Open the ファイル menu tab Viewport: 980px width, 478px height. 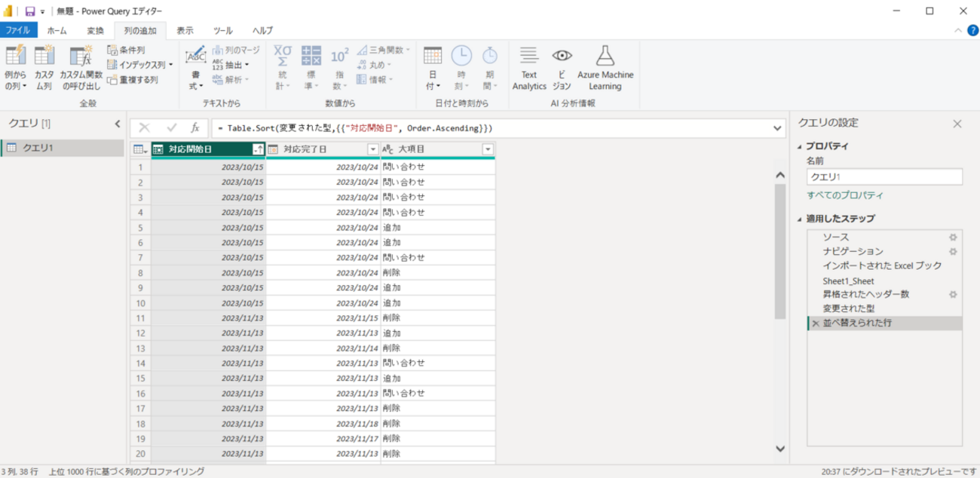[18, 30]
